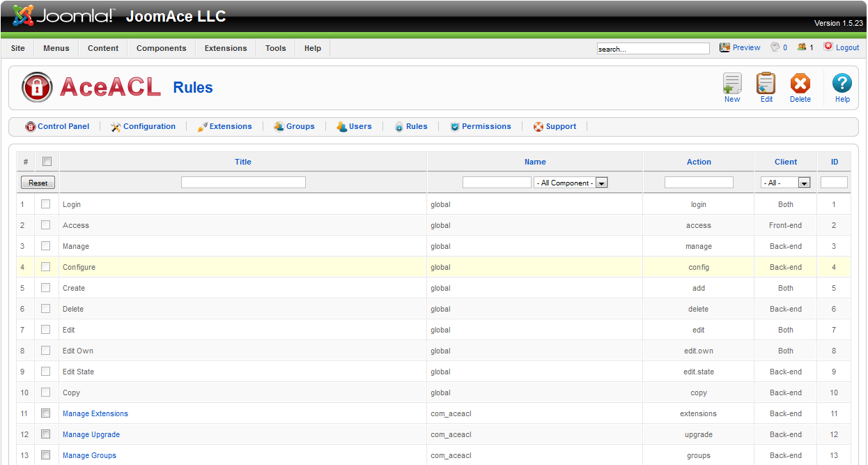Click the Preview monitor icon
The image size is (868, 465).
tap(724, 47)
